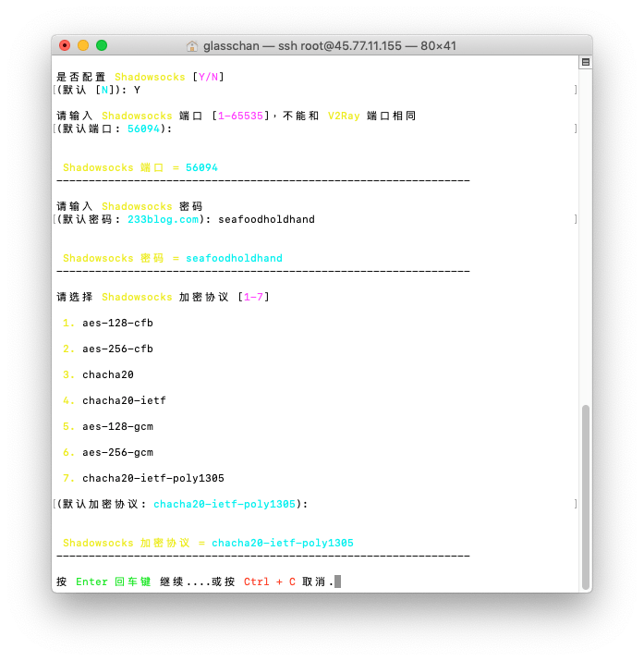Click the yellow minimize window button
This screenshot has width=644, height=661.
[83, 45]
